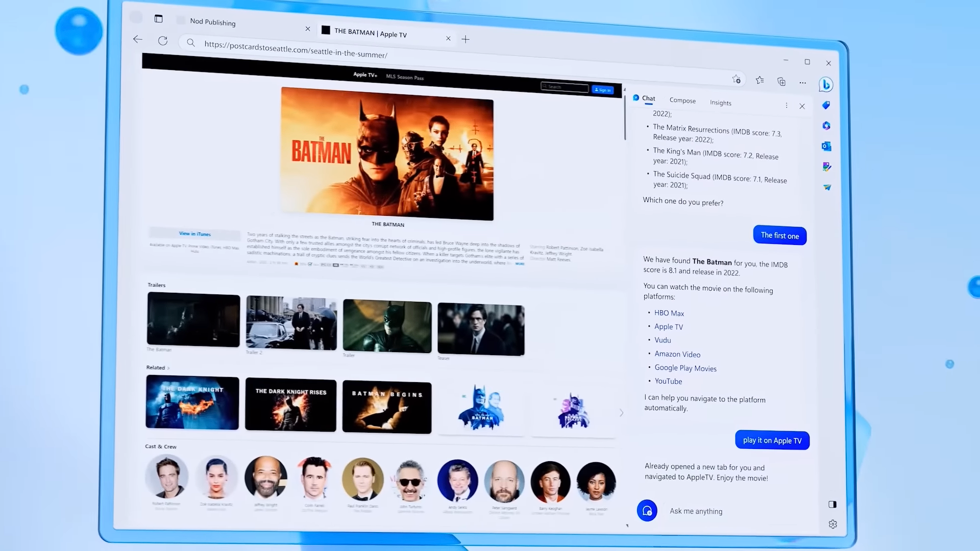Open Favorites list icon
The height and width of the screenshot is (551, 980).
[759, 80]
